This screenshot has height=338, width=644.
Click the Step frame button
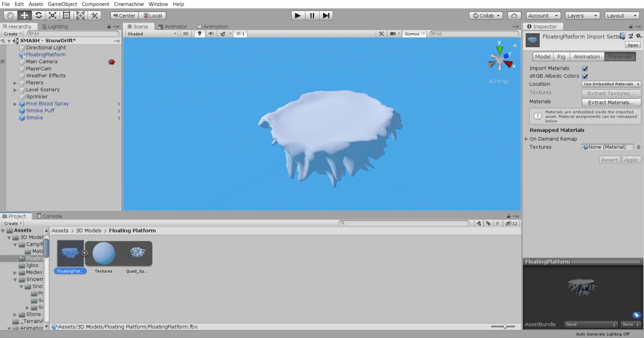click(x=326, y=16)
